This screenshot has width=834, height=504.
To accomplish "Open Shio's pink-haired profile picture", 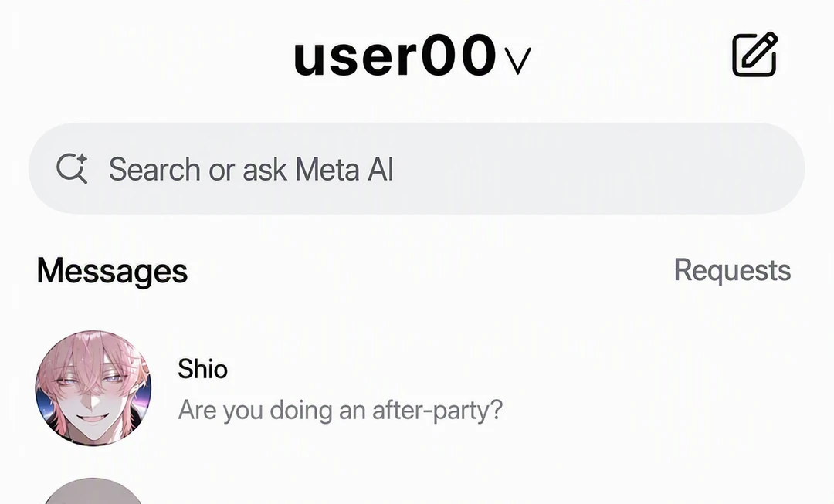I will pyautogui.click(x=93, y=388).
